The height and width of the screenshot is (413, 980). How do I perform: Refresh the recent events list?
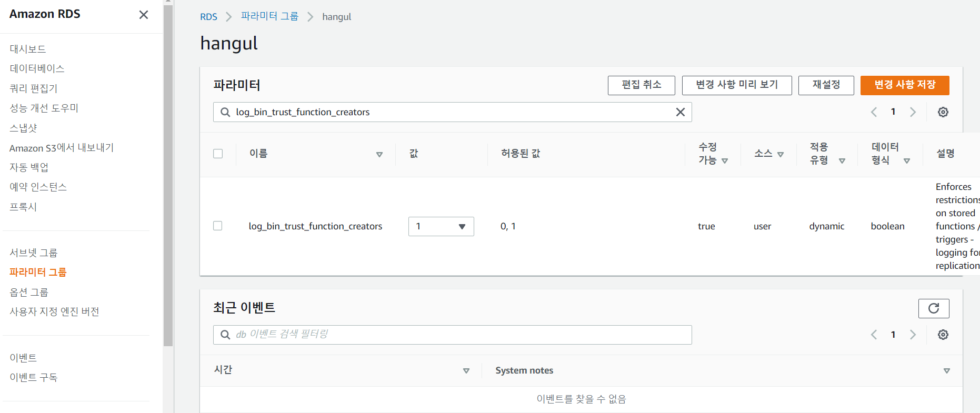pos(933,308)
